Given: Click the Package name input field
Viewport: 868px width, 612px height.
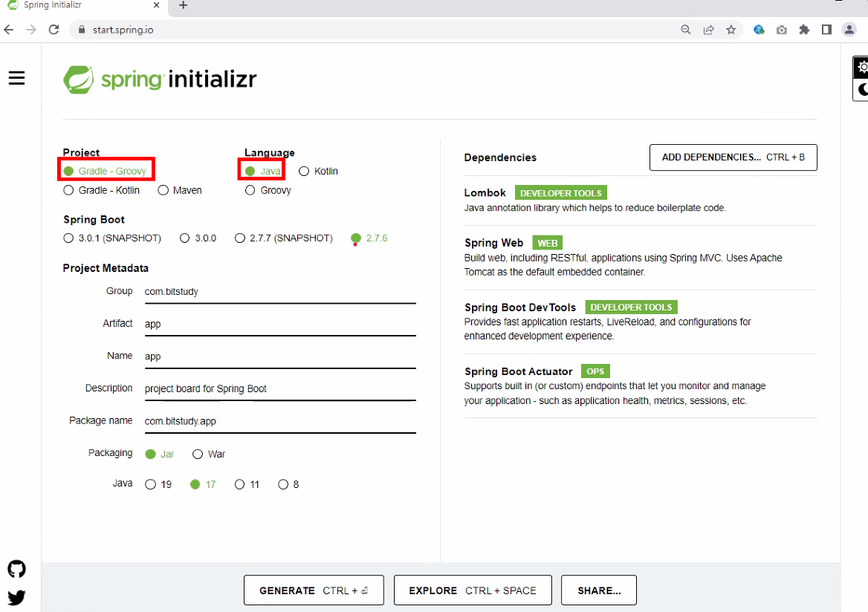Looking at the screenshot, I should click(280, 421).
